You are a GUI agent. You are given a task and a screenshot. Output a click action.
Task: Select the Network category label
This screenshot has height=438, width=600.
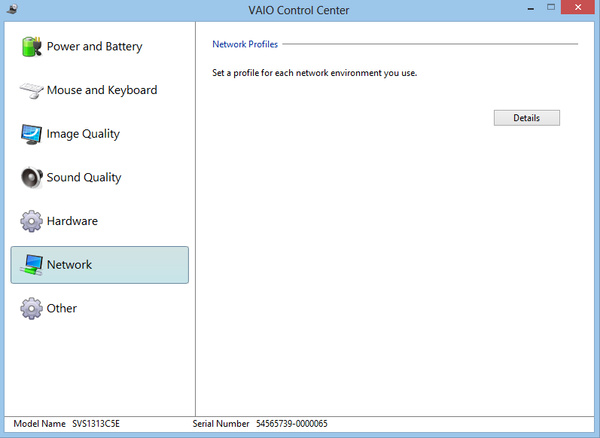point(69,265)
